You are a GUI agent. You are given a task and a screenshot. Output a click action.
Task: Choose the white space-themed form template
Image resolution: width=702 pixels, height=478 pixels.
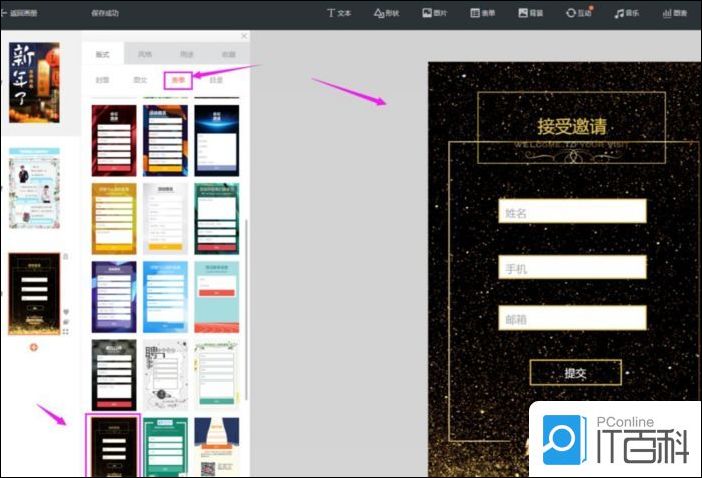coord(165,375)
